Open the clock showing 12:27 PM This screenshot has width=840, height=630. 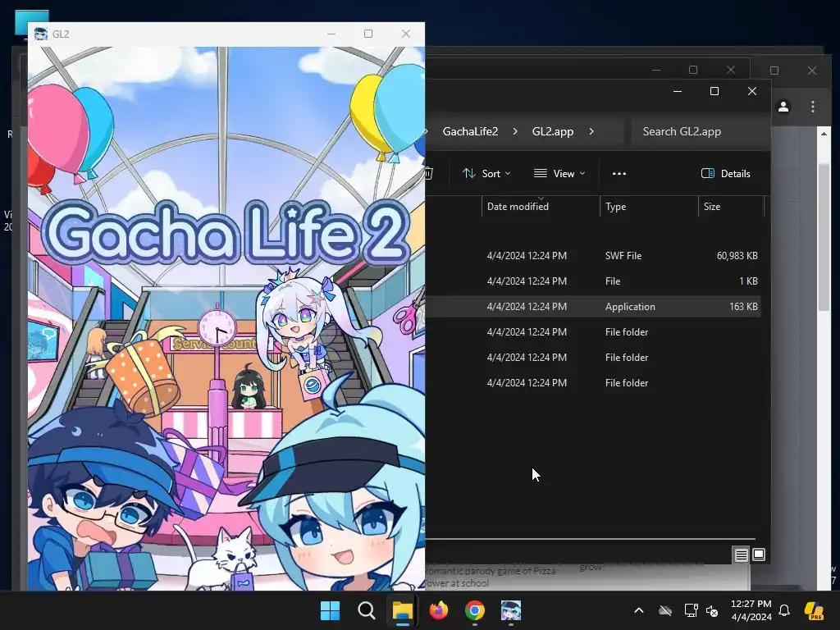point(751,610)
